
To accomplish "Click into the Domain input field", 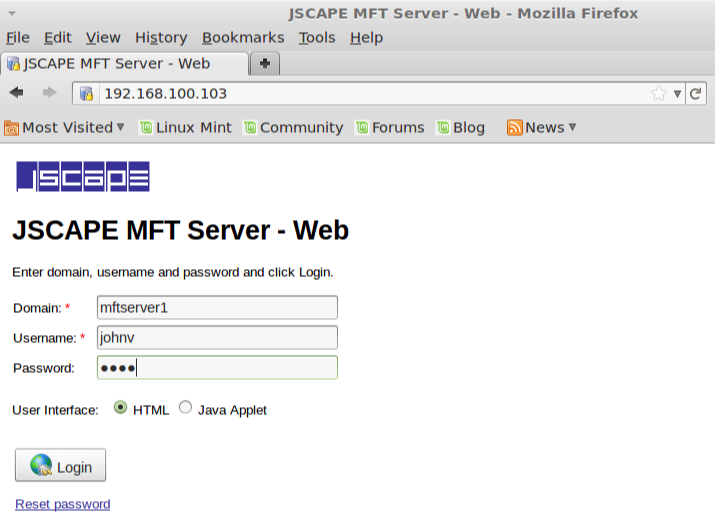I will tap(218, 307).
